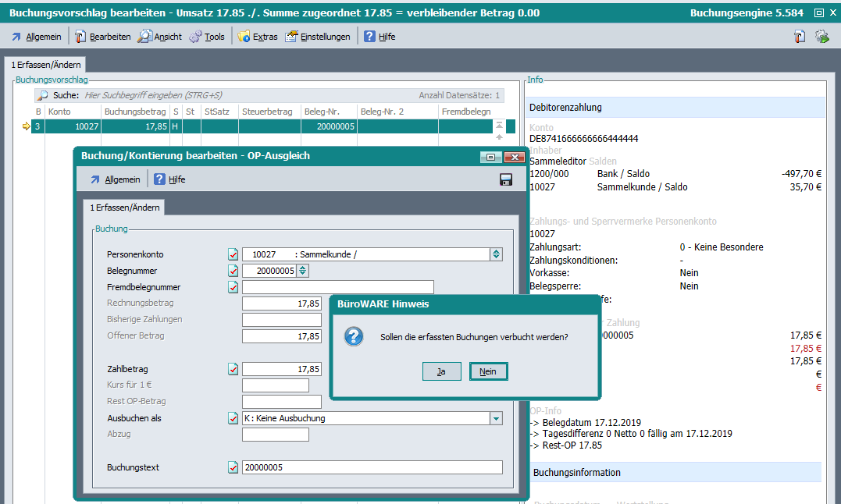The height and width of the screenshot is (504, 841).
Task: Click the search magnifier icon beside Suche
Action: pyautogui.click(x=43, y=95)
